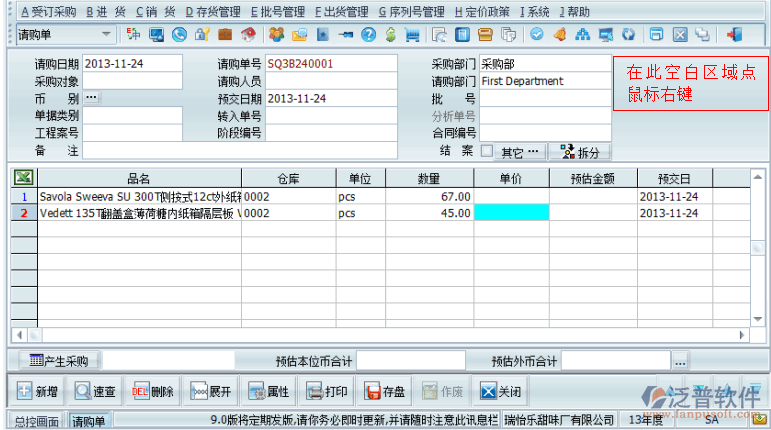
Task: Click the 其它 ... button
Action: [x=519, y=152]
